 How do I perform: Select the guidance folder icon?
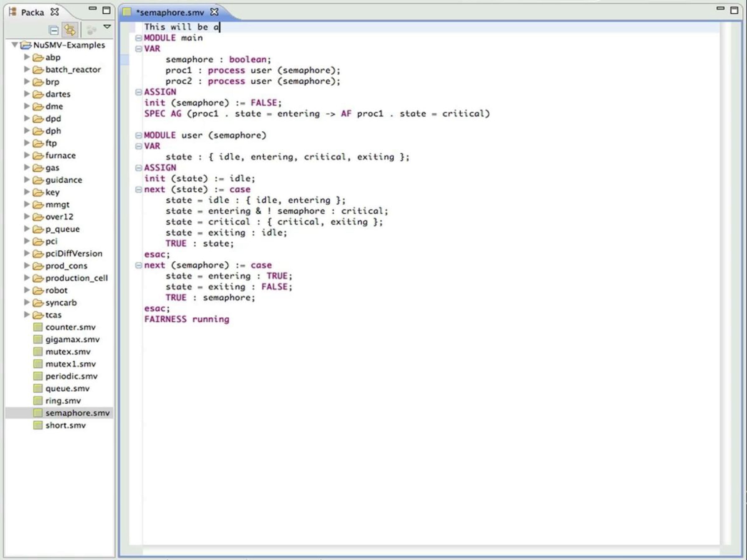tap(38, 180)
